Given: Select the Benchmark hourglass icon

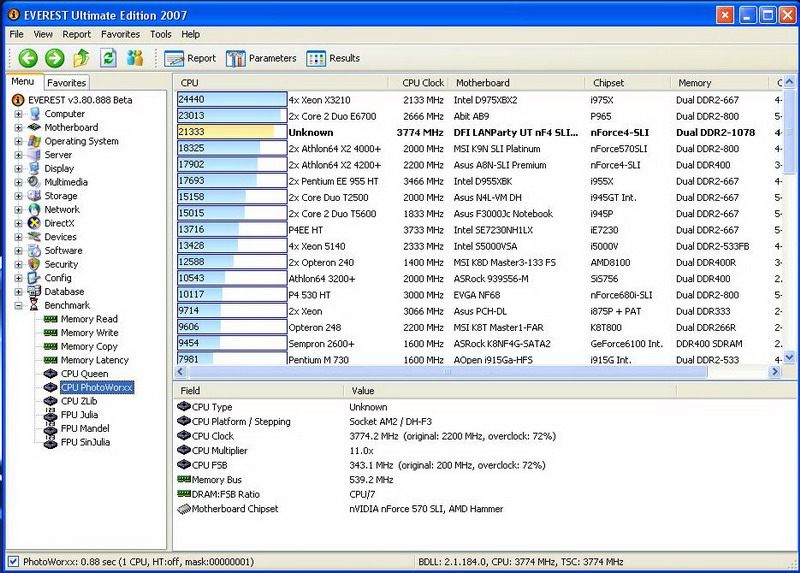Looking at the screenshot, I should (x=35, y=305).
